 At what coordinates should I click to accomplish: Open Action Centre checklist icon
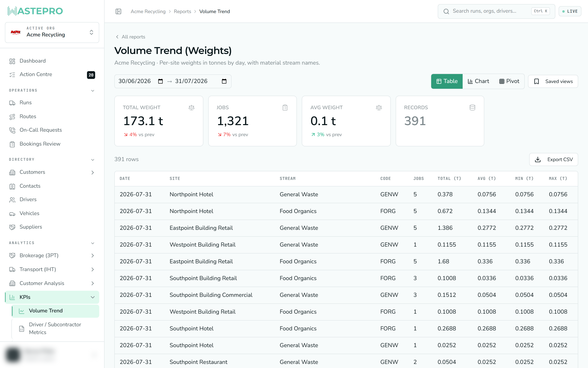coord(12,75)
